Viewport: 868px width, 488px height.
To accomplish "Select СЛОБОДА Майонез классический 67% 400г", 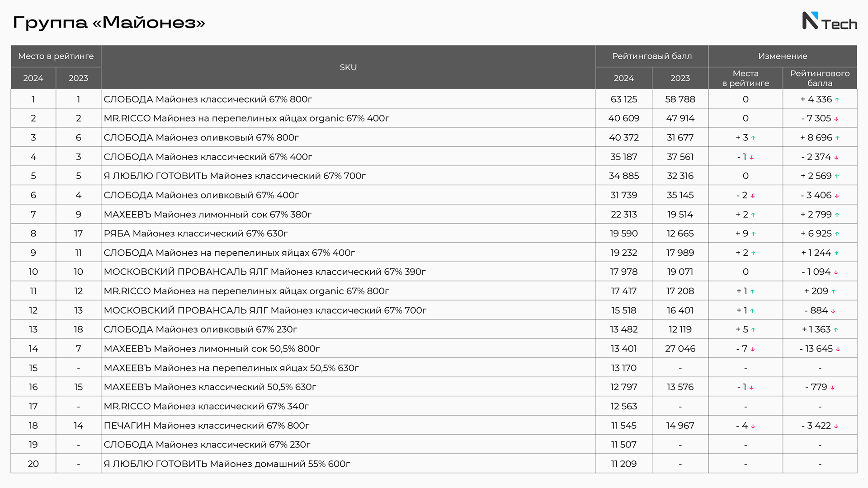I will [x=434, y=156].
